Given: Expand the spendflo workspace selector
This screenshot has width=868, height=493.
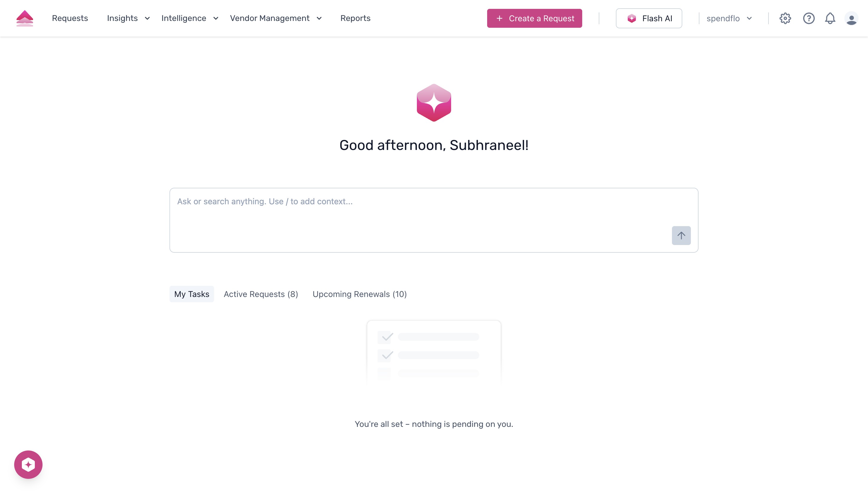Looking at the screenshot, I should pos(729,18).
